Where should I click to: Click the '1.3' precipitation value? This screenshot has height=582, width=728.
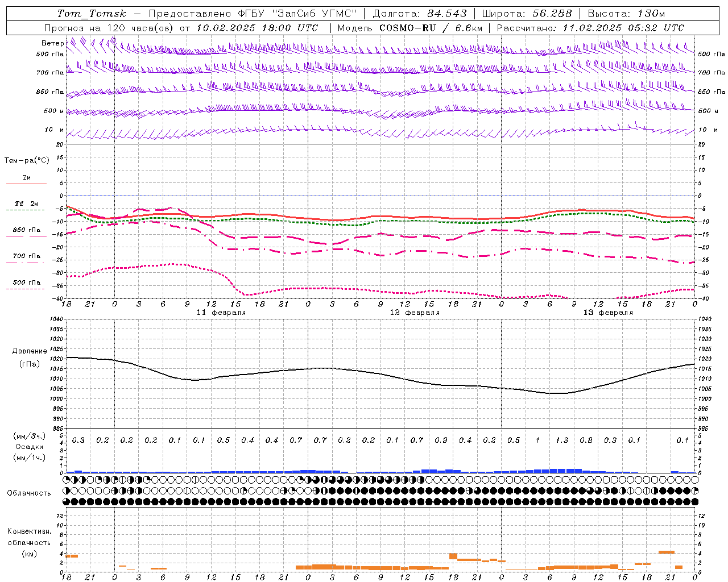pyautogui.click(x=561, y=440)
